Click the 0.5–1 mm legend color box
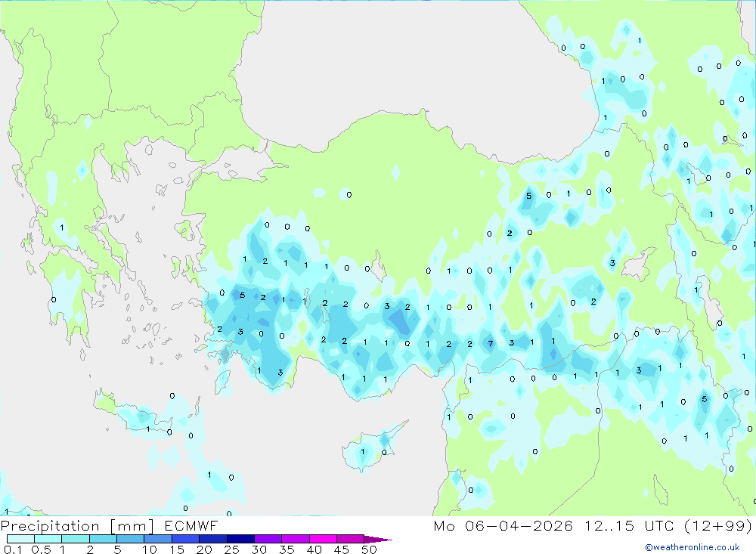756x554 pixels. 48,539
